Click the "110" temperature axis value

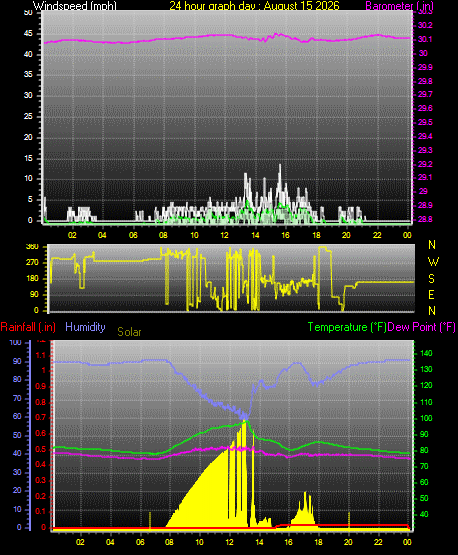pos(426,402)
